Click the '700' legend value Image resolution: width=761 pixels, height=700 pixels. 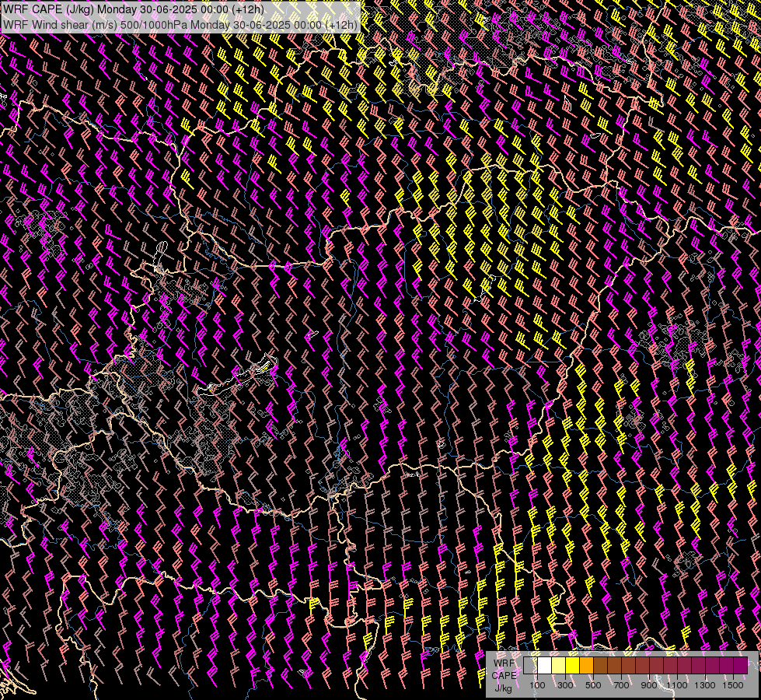(621, 685)
